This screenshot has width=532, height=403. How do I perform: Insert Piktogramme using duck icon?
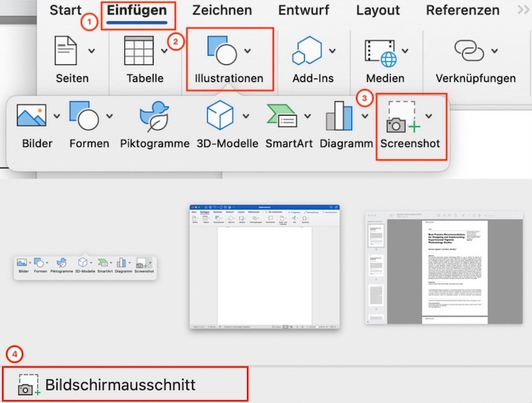[154, 116]
